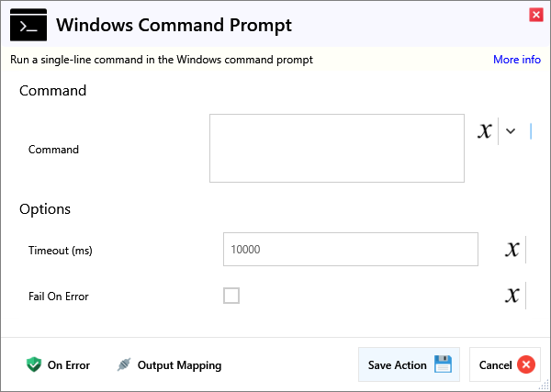The image size is (551, 392).
Task: Insert variable for Timeout field
Action: click(512, 250)
